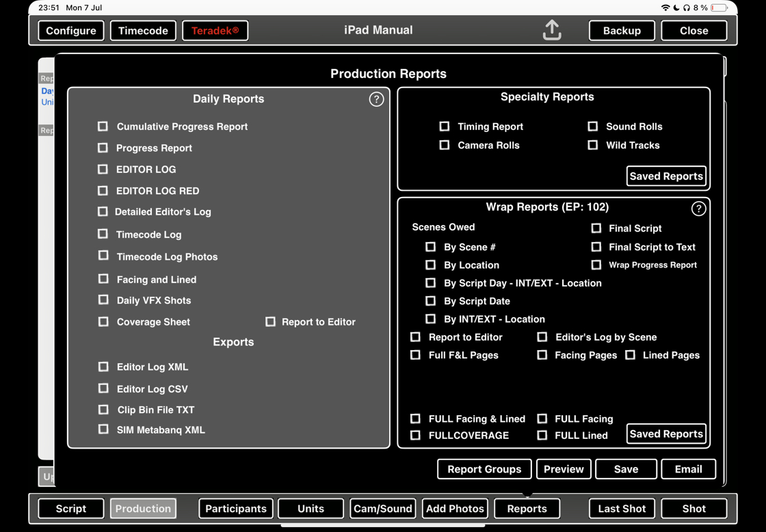The height and width of the screenshot is (532, 766).
Task: Tick By INT/EXT - Location checkbox
Action: click(430, 319)
